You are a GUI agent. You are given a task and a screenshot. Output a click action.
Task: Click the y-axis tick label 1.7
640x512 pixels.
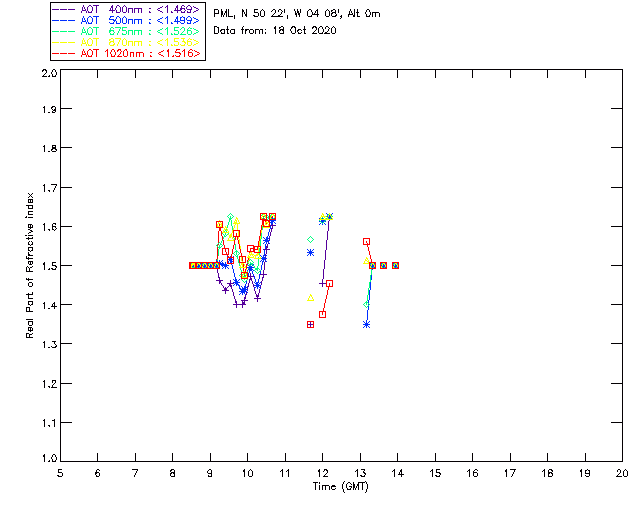(x=49, y=188)
